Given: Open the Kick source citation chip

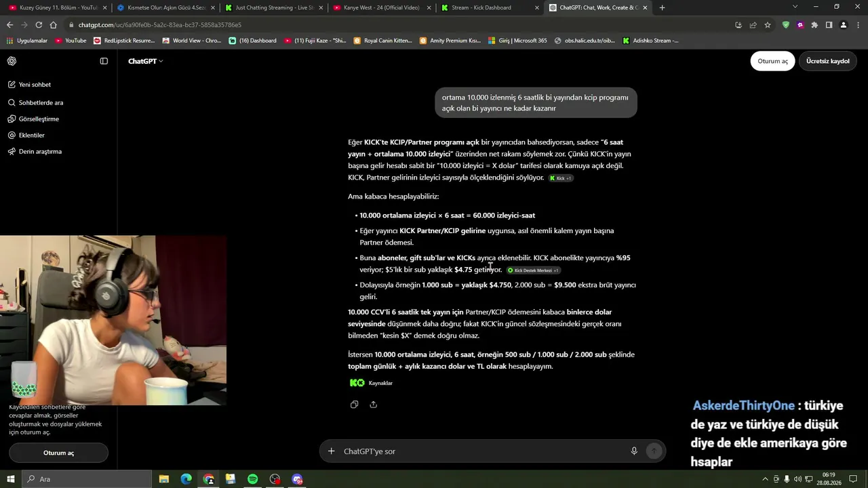Looking at the screenshot, I should point(561,178).
